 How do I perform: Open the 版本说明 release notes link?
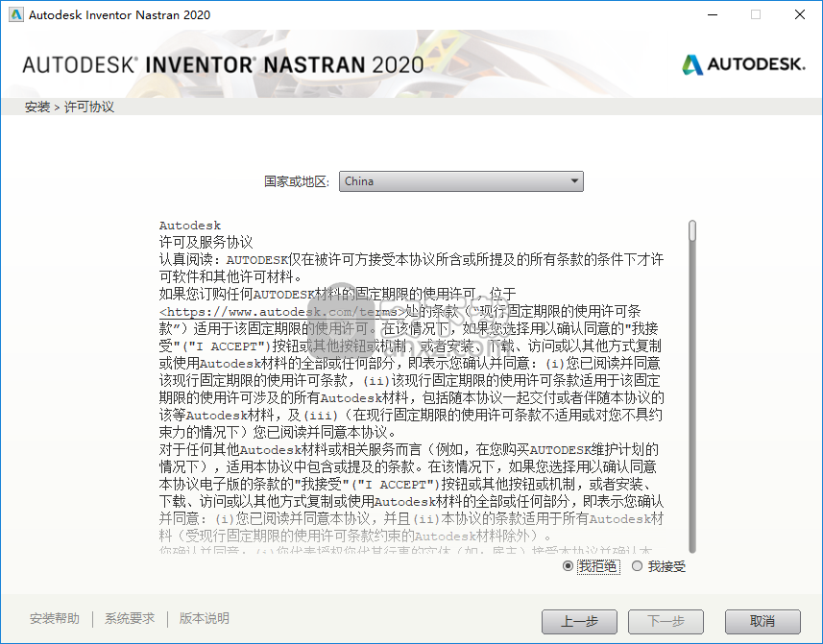pos(205,618)
